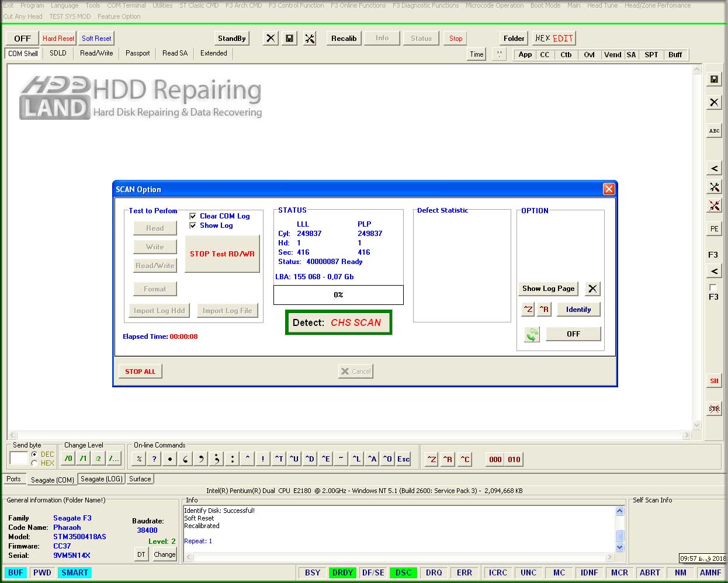Click the save floppy icon in top toolbar
Screen dimensions: 728x583
click(289, 39)
